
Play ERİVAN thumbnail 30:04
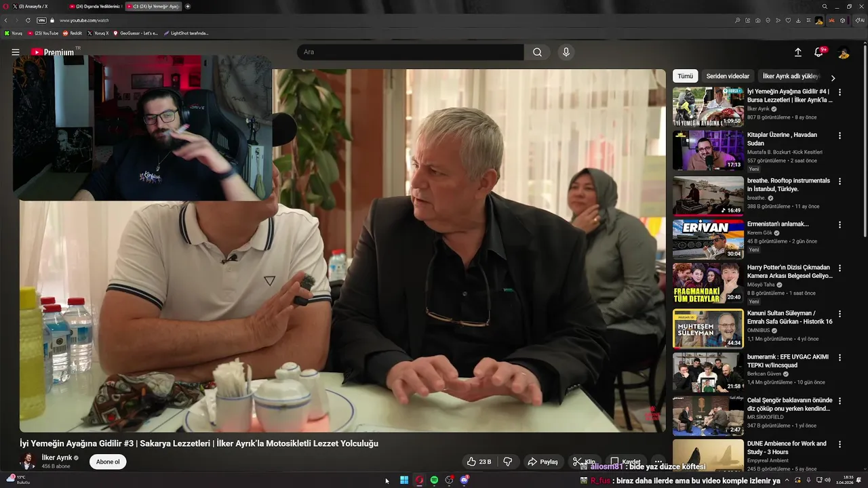pyautogui.click(x=708, y=239)
